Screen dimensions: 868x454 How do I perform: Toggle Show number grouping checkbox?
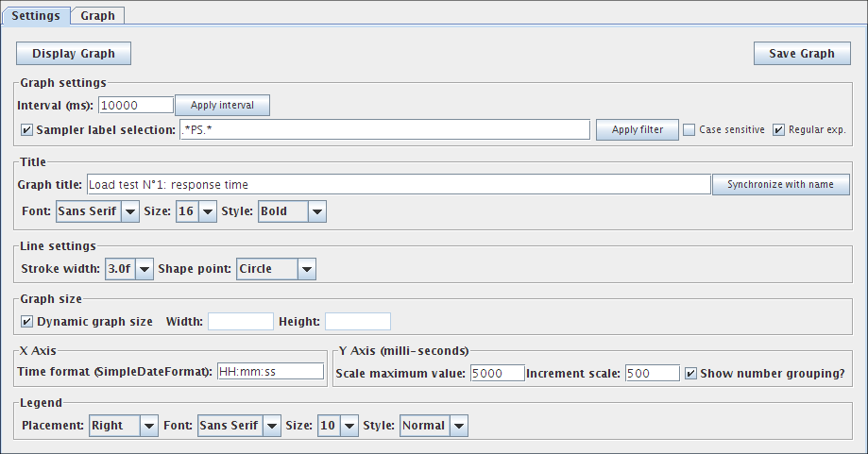point(691,373)
